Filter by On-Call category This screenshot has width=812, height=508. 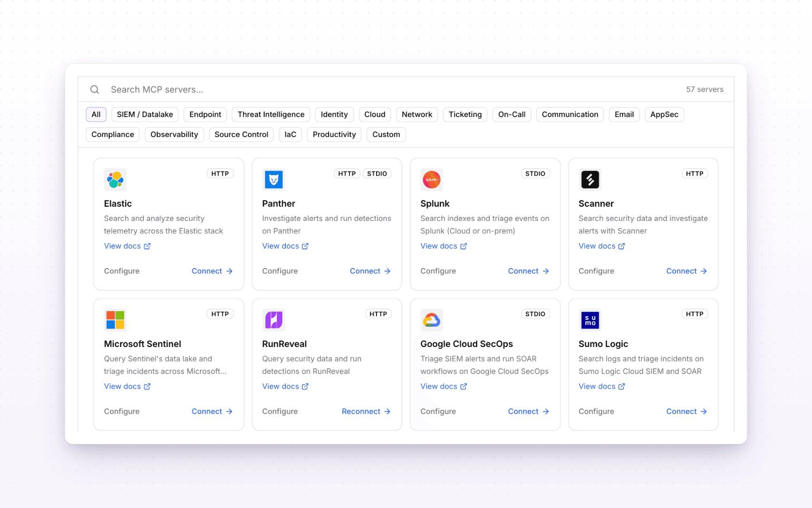point(512,114)
